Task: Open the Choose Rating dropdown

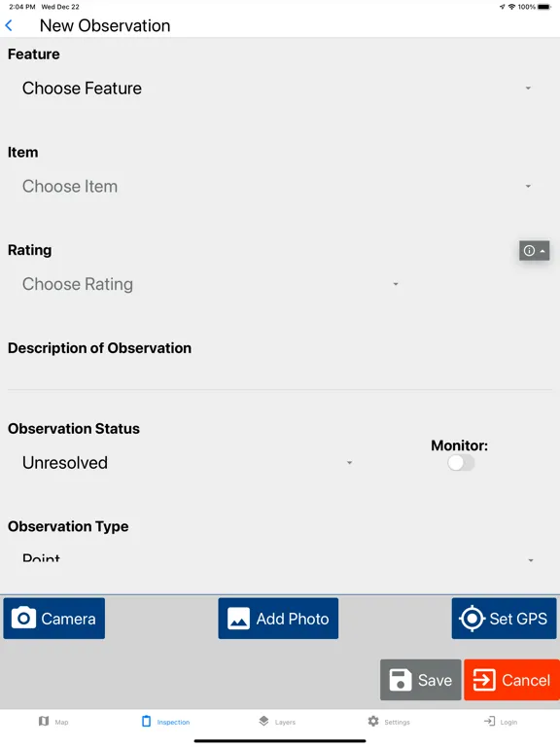Action: click(x=210, y=284)
